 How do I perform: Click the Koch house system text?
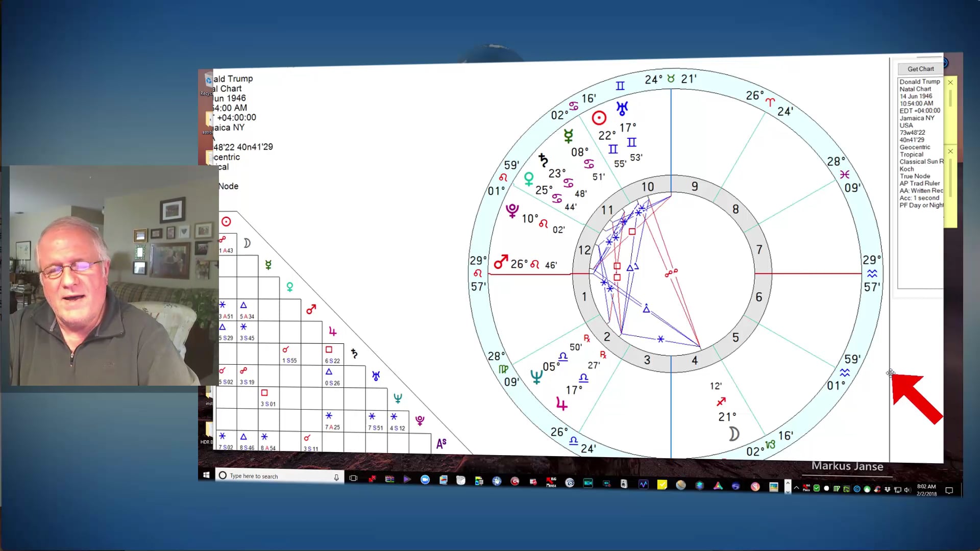tap(906, 169)
